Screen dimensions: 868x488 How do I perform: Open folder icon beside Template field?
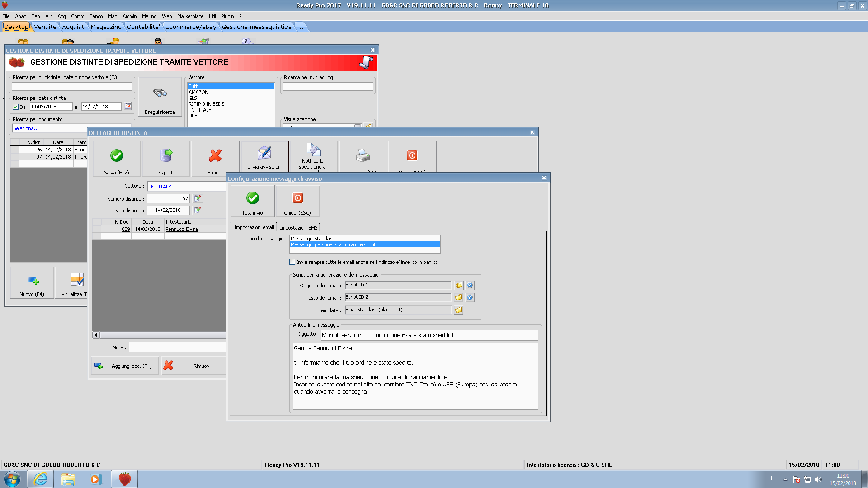pyautogui.click(x=458, y=310)
